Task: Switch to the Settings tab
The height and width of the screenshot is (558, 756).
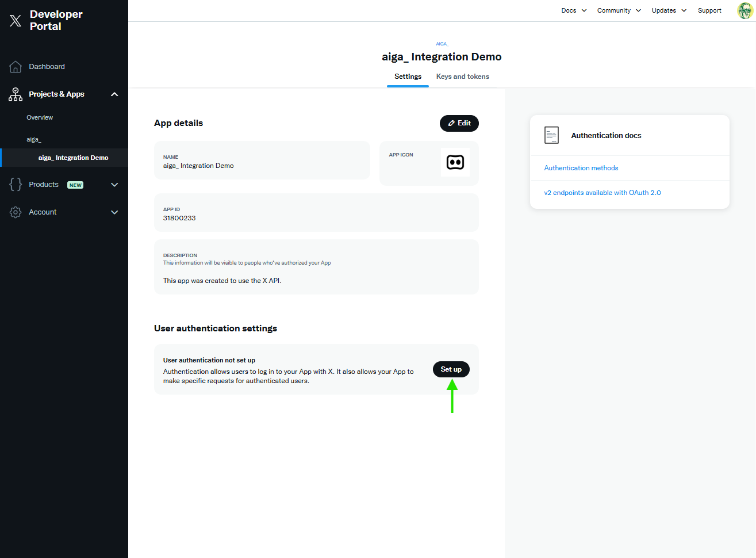Action: point(408,77)
